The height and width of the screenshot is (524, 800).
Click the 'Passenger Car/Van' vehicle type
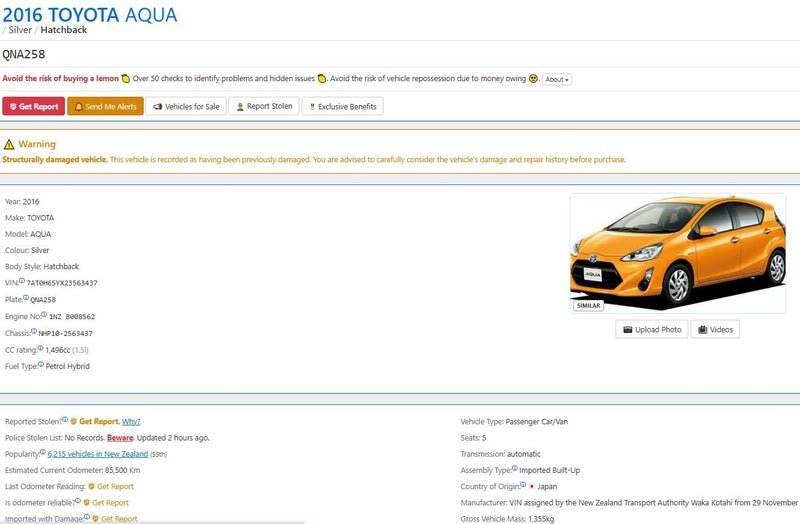pos(537,421)
